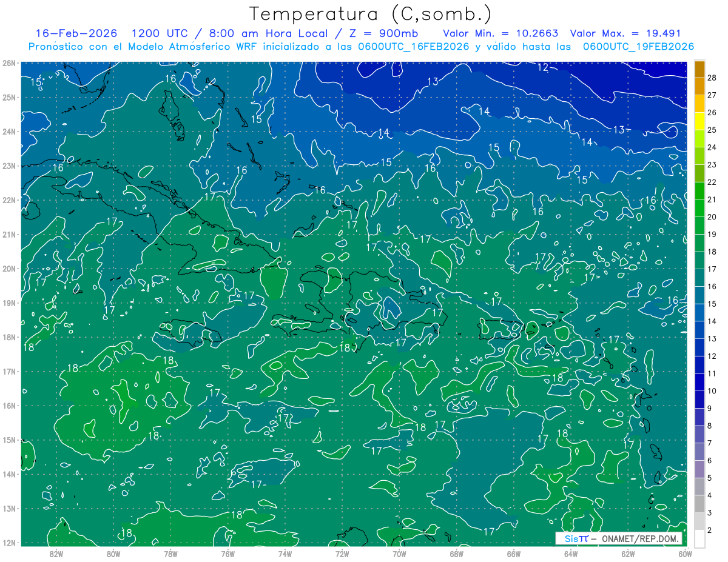Click the longitude axis label "74W"
Image resolution: width=728 pixels, height=562 pixels.
[x=285, y=554]
